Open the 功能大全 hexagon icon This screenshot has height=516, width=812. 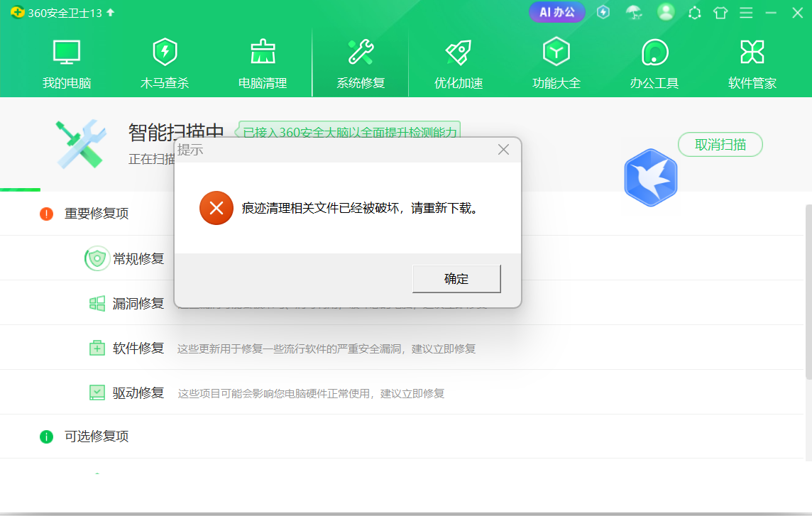(556, 53)
